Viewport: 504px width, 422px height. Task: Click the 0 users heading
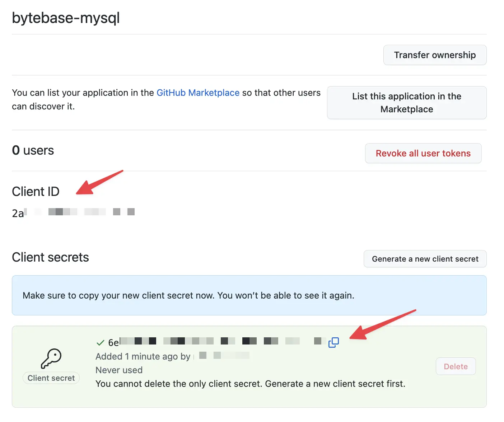(x=33, y=150)
